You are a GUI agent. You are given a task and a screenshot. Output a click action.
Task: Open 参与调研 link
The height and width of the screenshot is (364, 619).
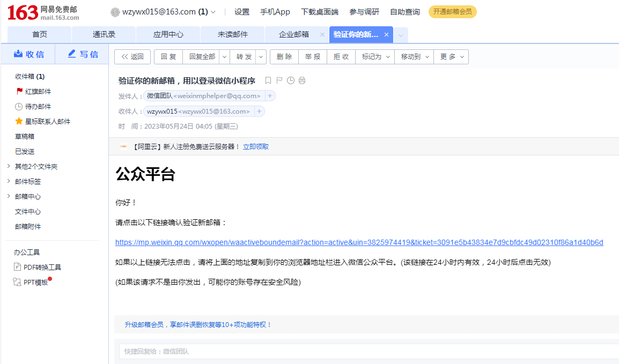pos(364,12)
